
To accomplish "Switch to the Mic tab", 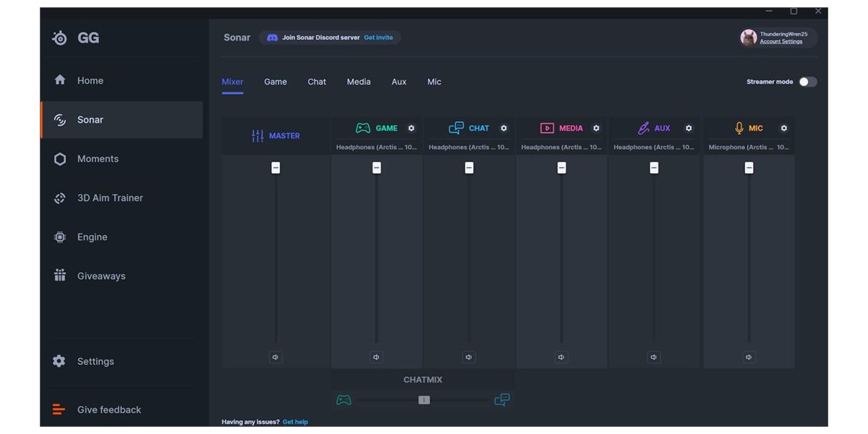I will pyautogui.click(x=434, y=82).
